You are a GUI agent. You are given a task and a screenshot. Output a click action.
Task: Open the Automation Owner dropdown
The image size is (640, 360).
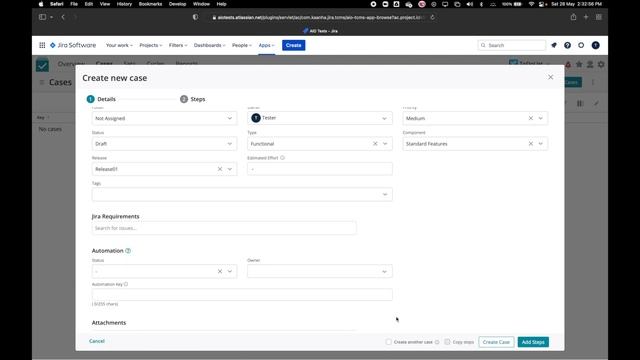coord(320,271)
